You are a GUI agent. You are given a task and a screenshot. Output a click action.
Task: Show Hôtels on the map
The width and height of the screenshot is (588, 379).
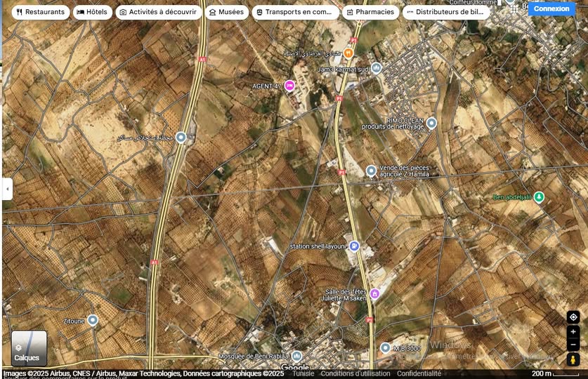click(x=92, y=12)
